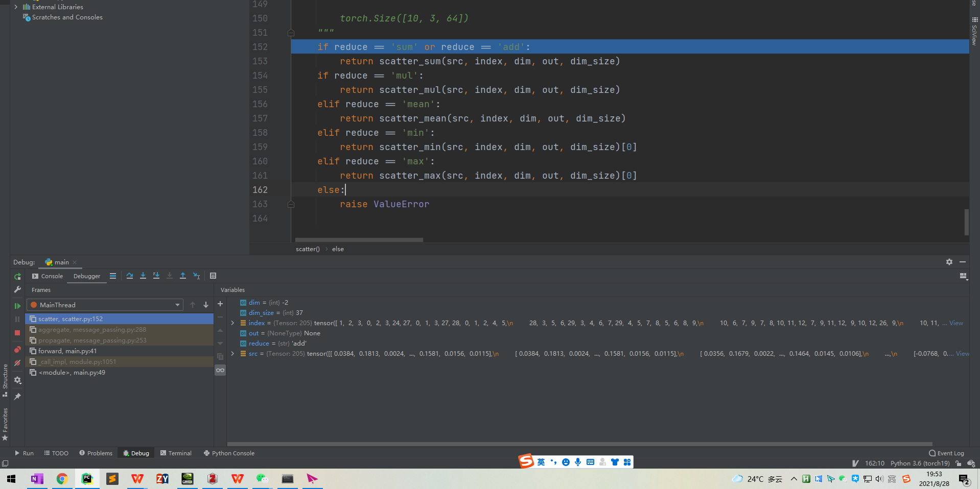This screenshot has height=489, width=980.
Task: Hide the debug tool window
Action: [x=963, y=262]
